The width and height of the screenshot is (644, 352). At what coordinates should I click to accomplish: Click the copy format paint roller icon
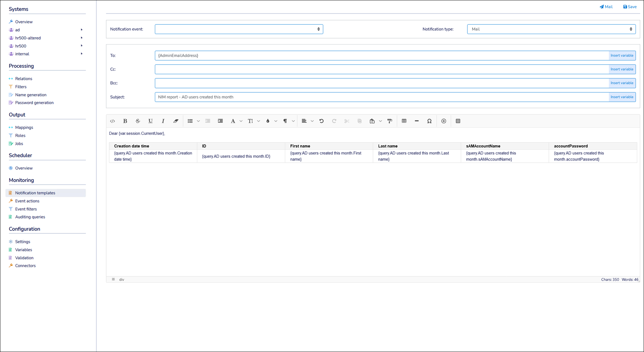click(390, 121)
